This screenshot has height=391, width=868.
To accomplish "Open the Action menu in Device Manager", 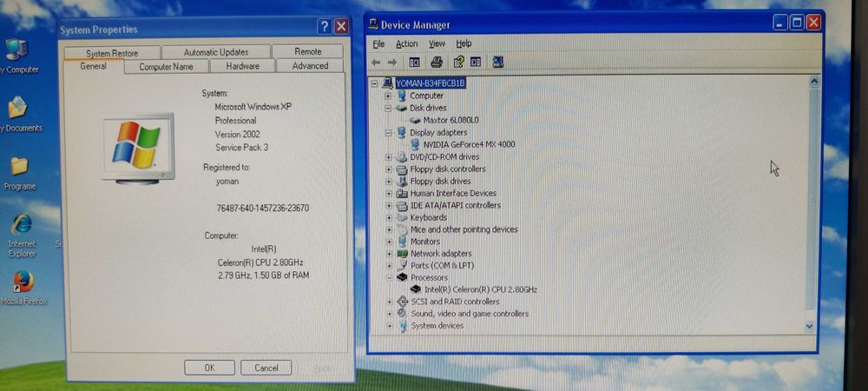I will [407, 43].
